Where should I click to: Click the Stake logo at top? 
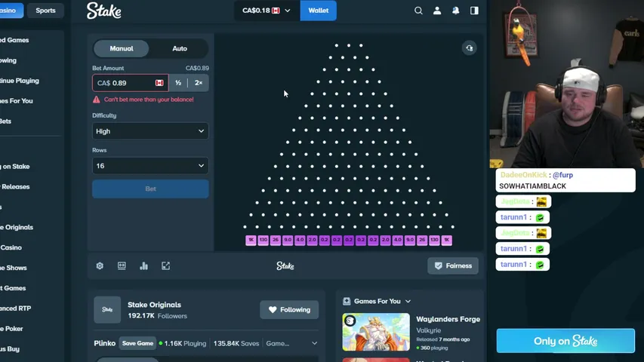tap(104, 11)
